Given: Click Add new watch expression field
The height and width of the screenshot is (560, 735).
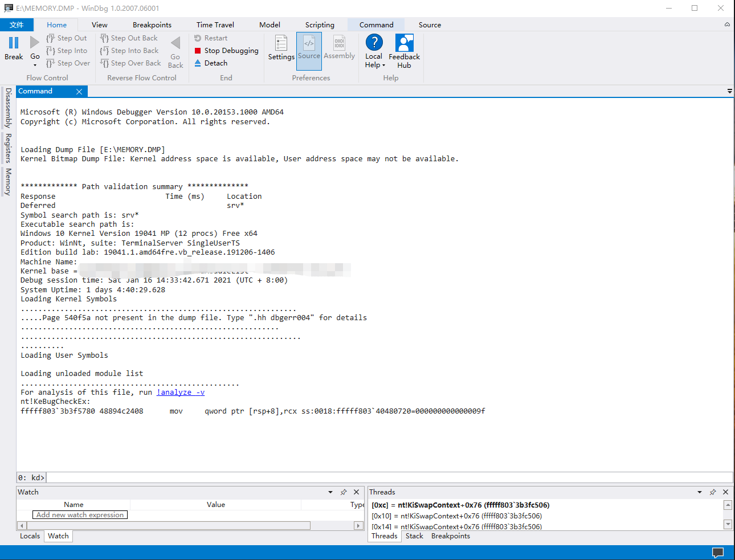Looking at the screenshot, I should pos(80,515).
